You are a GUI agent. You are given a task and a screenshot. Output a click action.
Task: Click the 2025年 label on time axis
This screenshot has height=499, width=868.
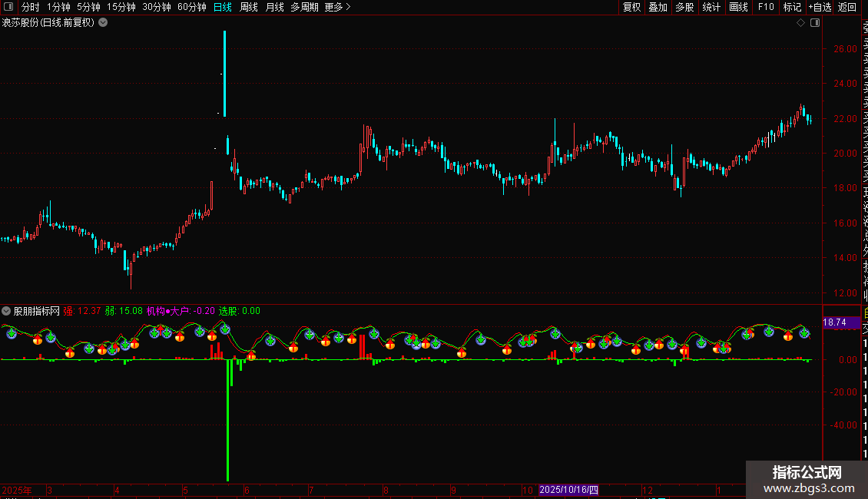17,491
